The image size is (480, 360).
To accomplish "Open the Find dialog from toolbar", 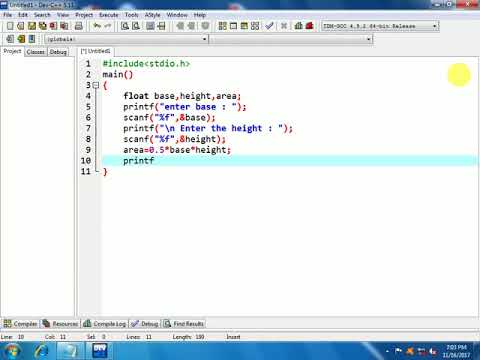I will [125, 26].
